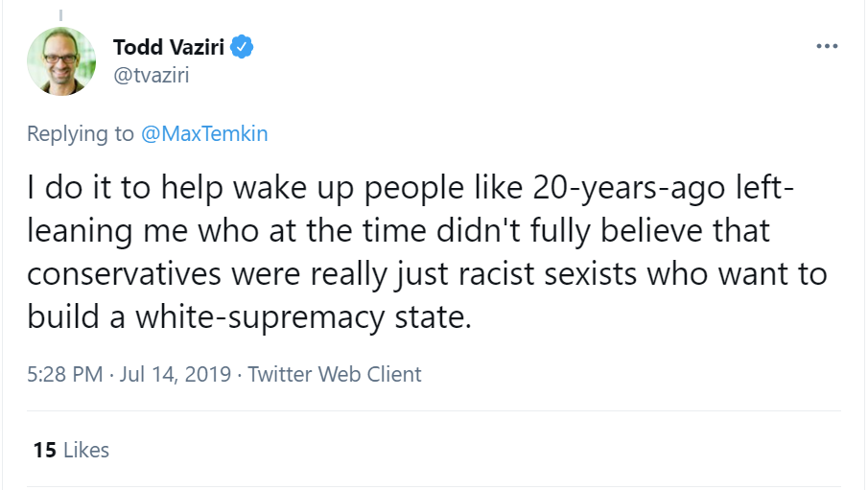Screen dimensions: 868x490
Task: Click the thread connector line above avatar
Action: [x=61, y=13]
